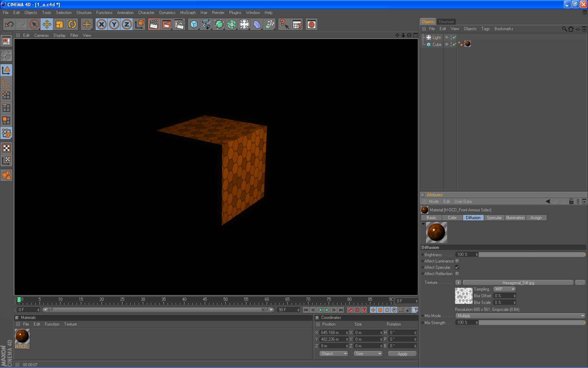Add a Cube primitive object
Viewport: 588px width, 368px height.
point(194,25)
